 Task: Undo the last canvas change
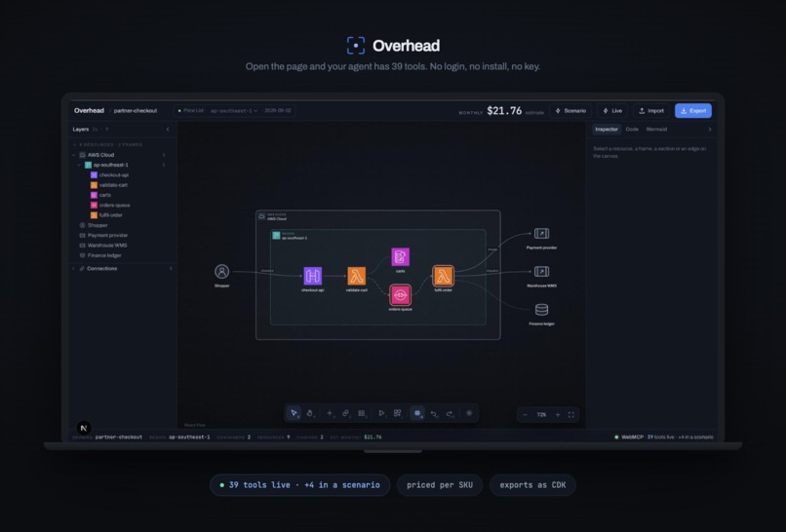[434, 413]
